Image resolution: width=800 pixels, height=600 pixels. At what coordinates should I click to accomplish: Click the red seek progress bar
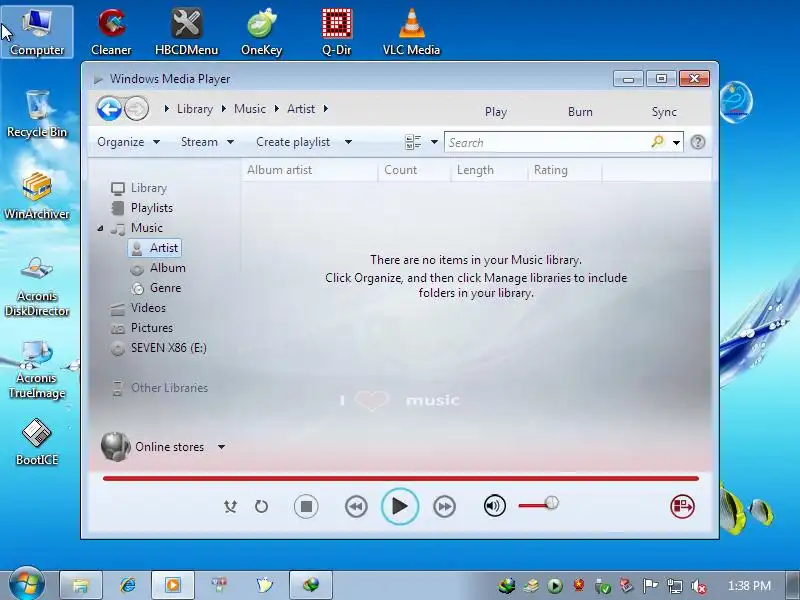click(401, 479)
